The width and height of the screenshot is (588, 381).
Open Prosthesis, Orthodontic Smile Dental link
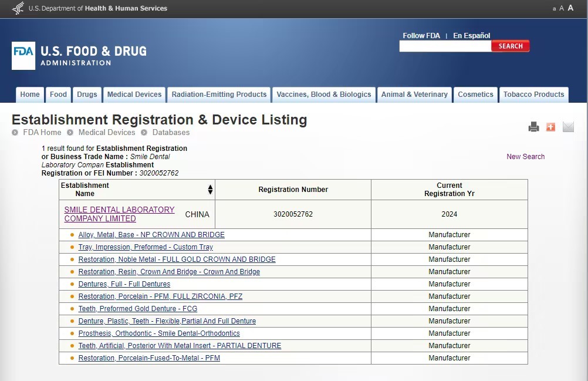point(159,333)
